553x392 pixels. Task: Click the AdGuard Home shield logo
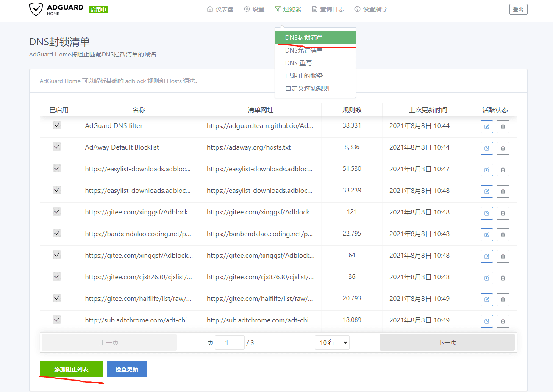click(36, 9)
